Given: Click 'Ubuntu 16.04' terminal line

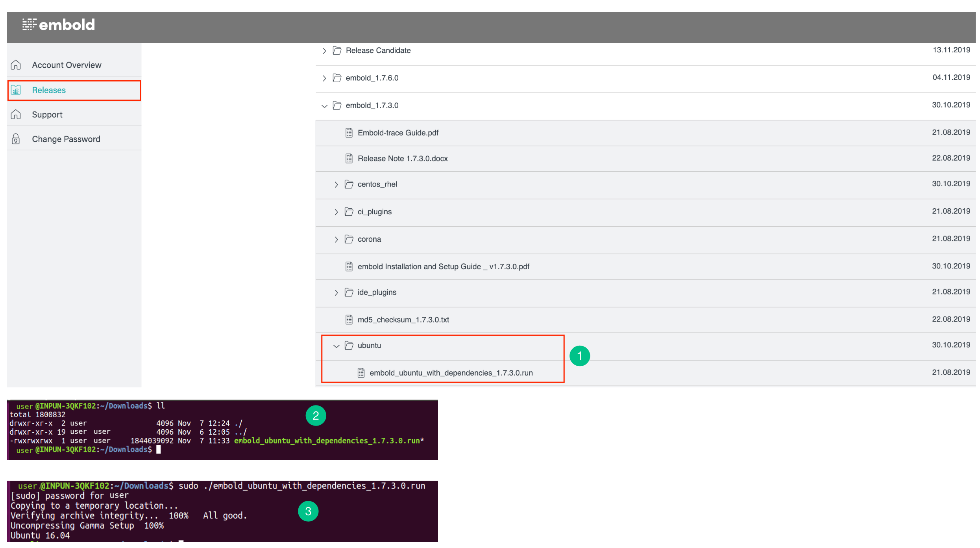Looking at the screenshot, I should coord(40,536).
